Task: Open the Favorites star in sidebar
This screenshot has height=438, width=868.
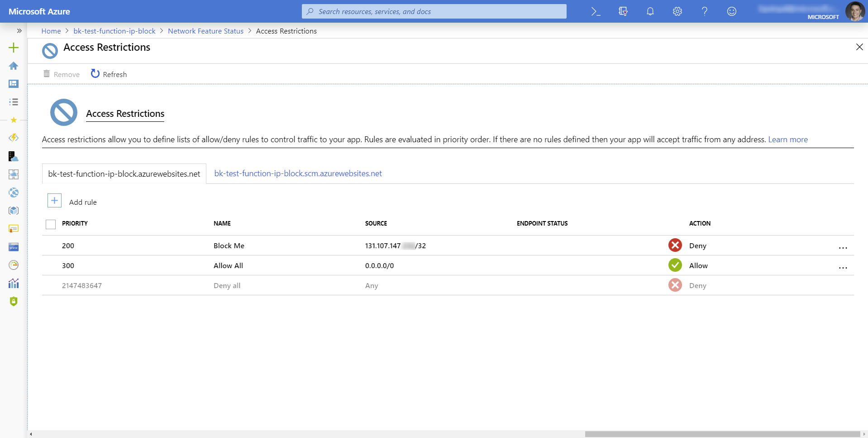Action: tap(14, 120)
